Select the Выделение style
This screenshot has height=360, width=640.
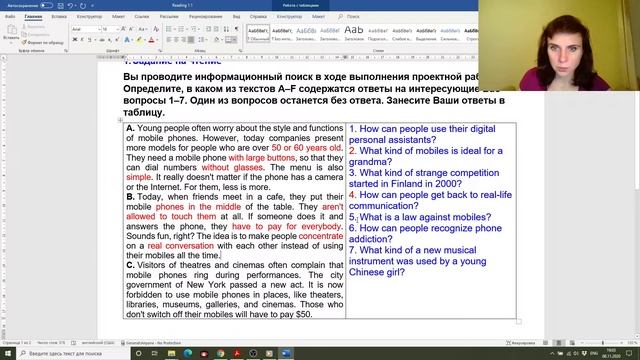pos(426,33)
